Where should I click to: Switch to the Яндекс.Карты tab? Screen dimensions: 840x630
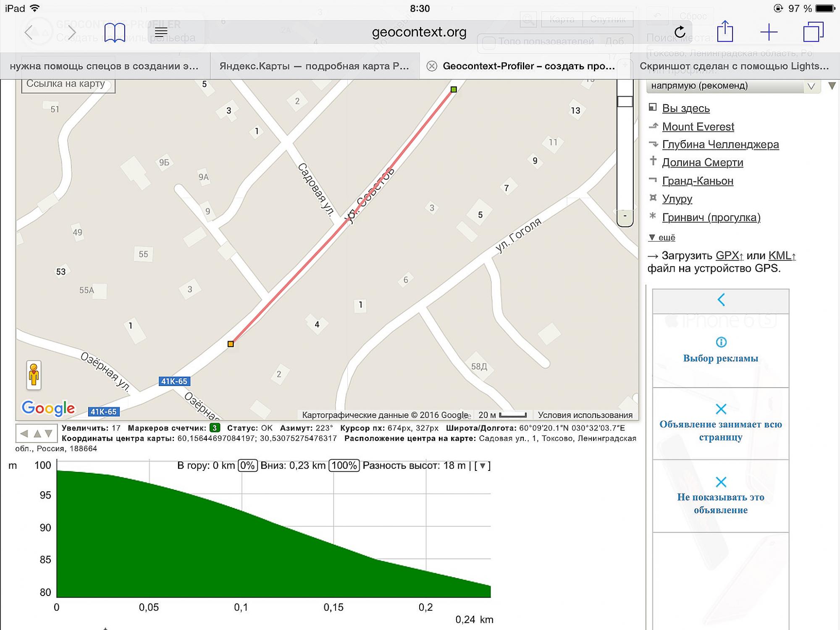coord(314,66)
